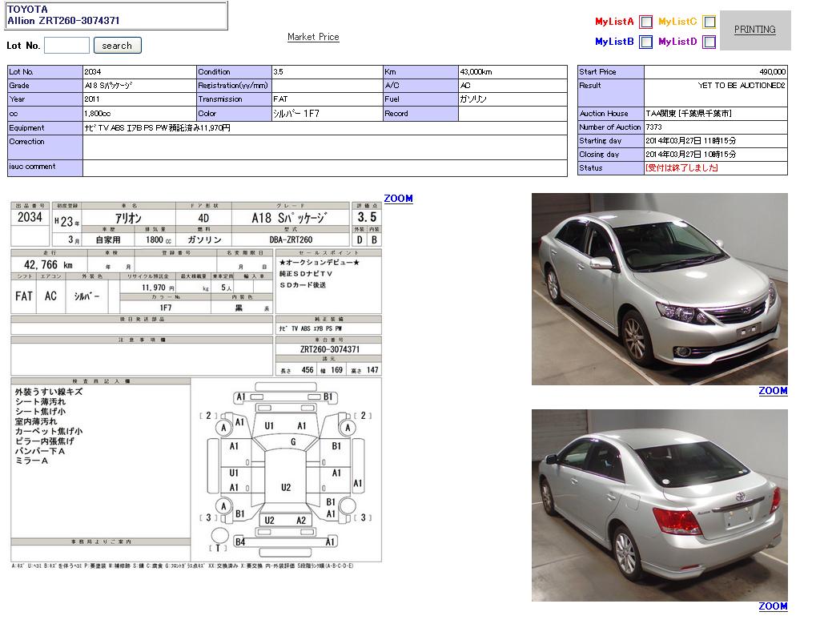
Task: Enable the MyListB checkbox
Action: click(x=645, y=42)
